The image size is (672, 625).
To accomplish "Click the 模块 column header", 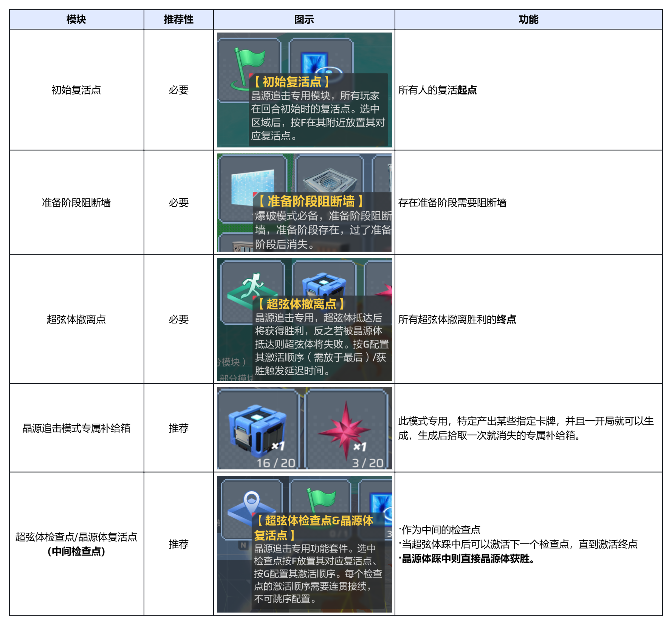I will (76, 19).
